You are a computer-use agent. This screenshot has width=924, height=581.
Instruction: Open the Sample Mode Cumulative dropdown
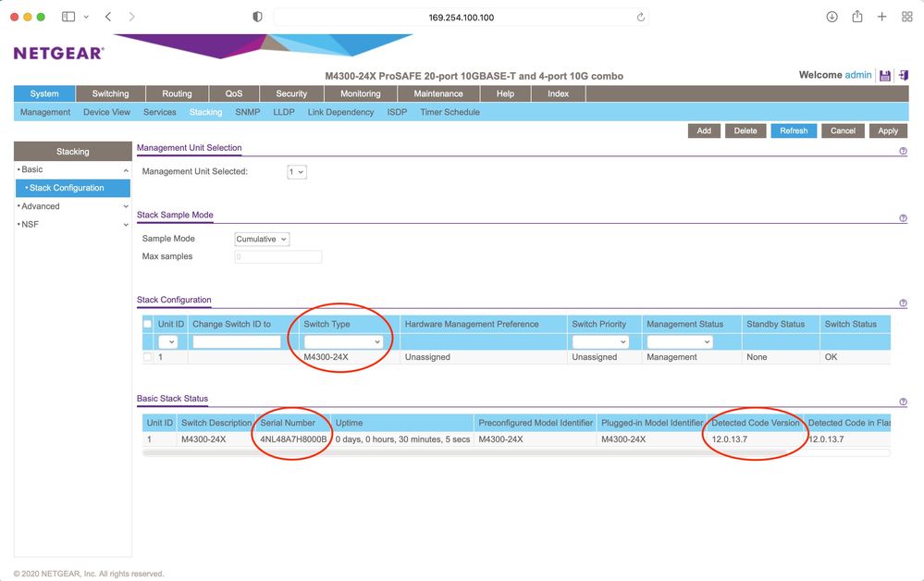(262, 239)
